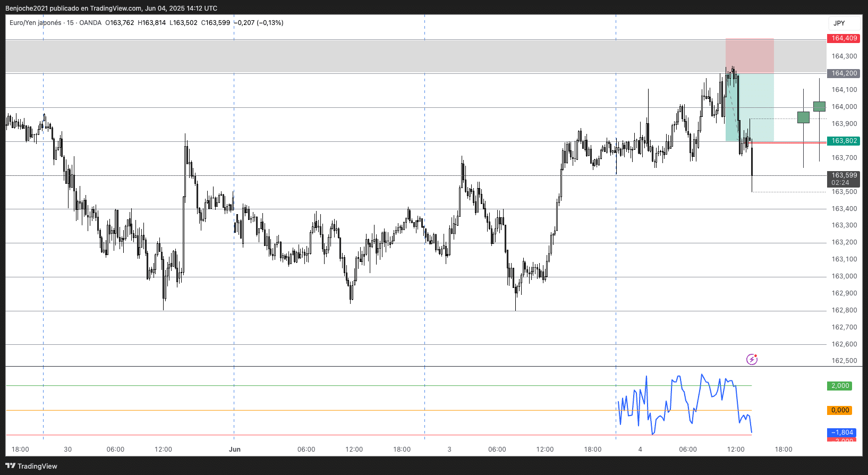Click the 30 date label on time axis
This screenshot has height=475, width=868.
pyautogui.click(x=67, y=449)
